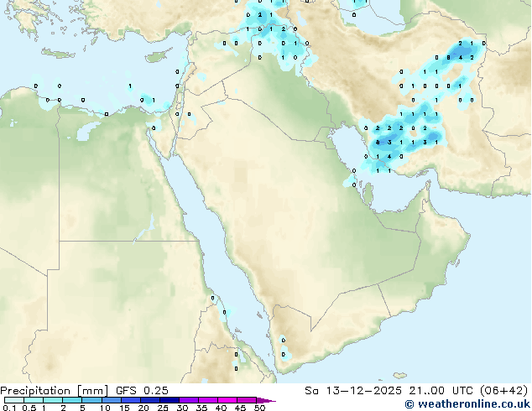Click the legend swatch between 35 and 40

click(x=207, y=400)
